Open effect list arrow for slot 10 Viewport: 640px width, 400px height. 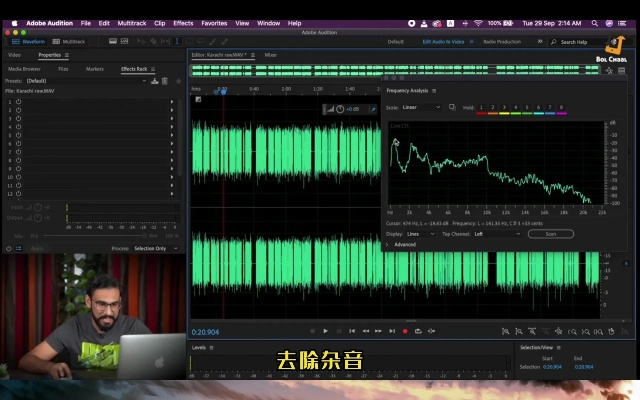pyautogui.click(x=172, y=177)
